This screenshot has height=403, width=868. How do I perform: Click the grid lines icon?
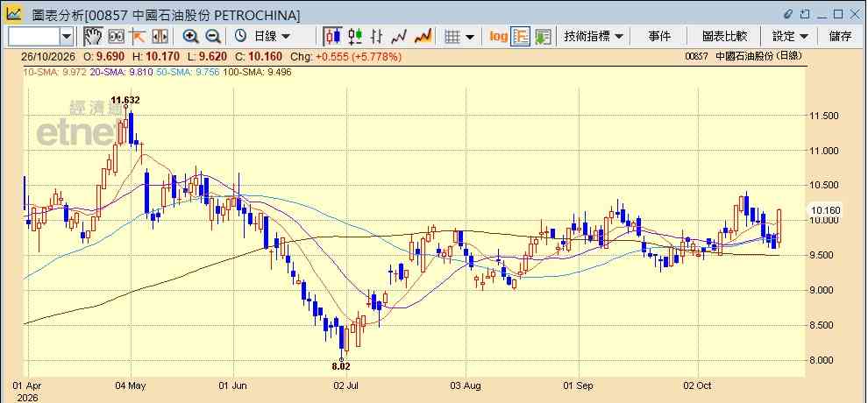point(452,37)
